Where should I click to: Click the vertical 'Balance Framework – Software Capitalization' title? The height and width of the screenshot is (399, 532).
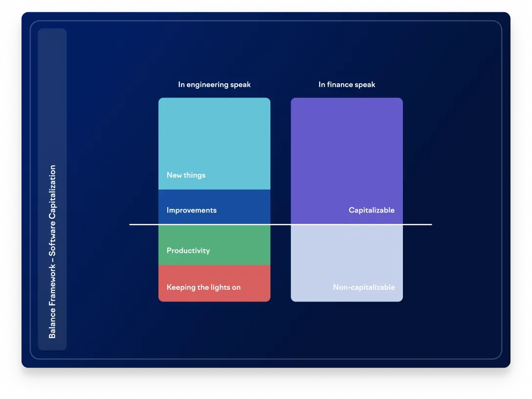52,252
